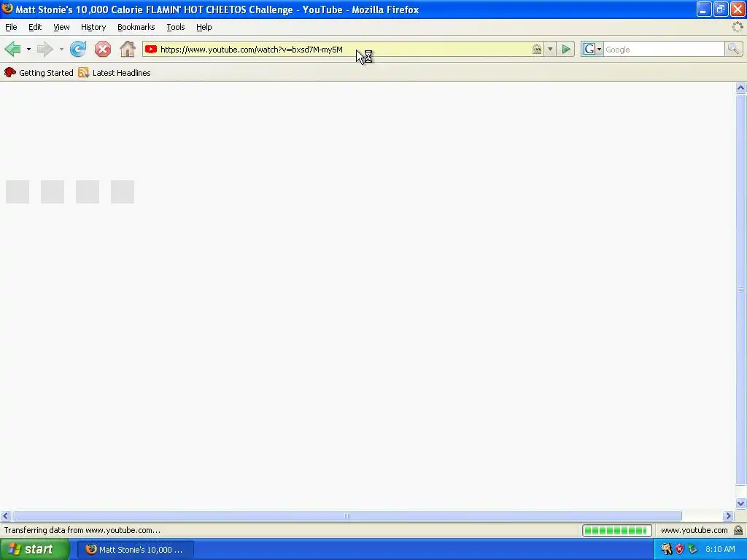The height and width of the screenshot is (560, 747).
Task: Click the red security shield tray icon
Action: pyautogui.click(x=679, y=549)
